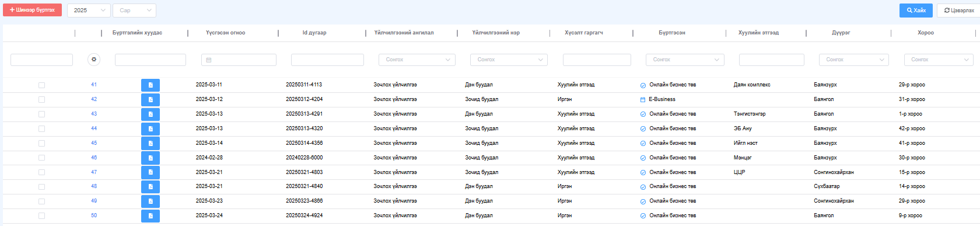Select Тэнгистэнгэр legal entity cell
The height and width of the screenshot is (226, 980).
(750, 114)
